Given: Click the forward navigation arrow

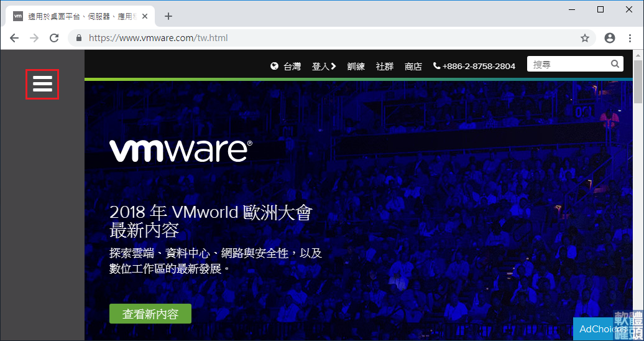Looking at the screenshot, I should pyautogui.click(x=35, y=38).
